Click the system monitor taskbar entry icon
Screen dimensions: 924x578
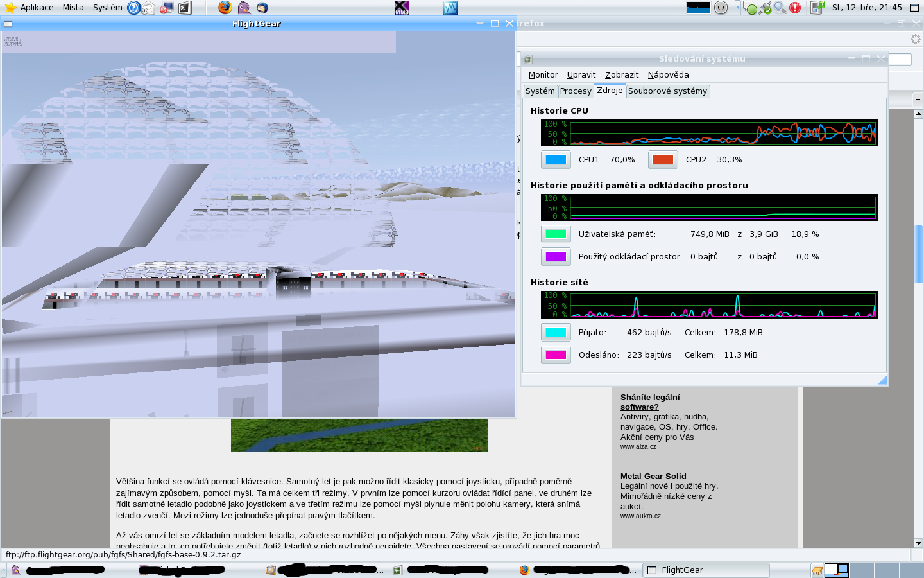point(397,570)
